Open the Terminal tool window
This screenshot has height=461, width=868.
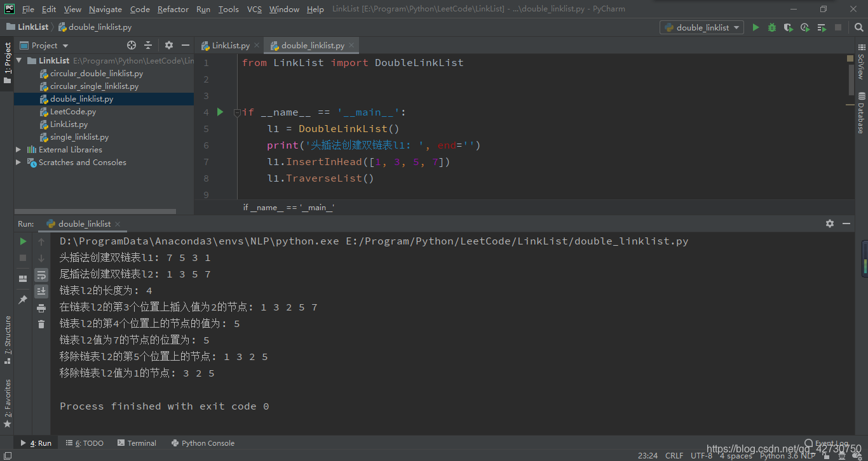[137, 443]
